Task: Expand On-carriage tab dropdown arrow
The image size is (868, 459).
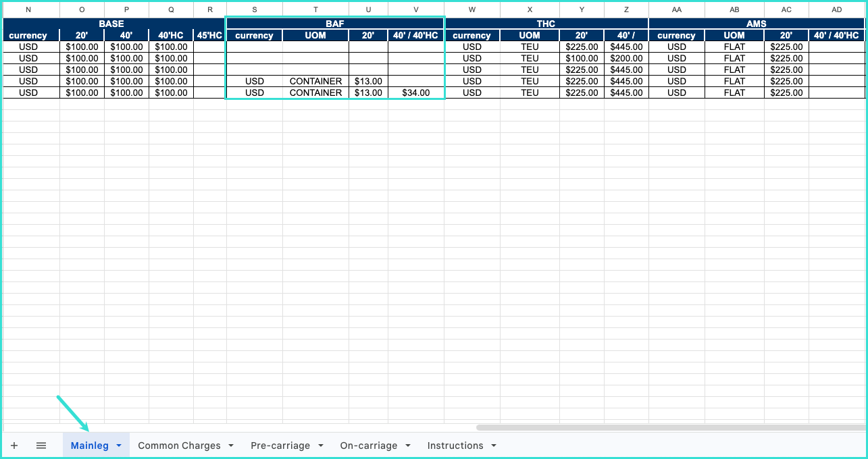Action: pos(408,446)
